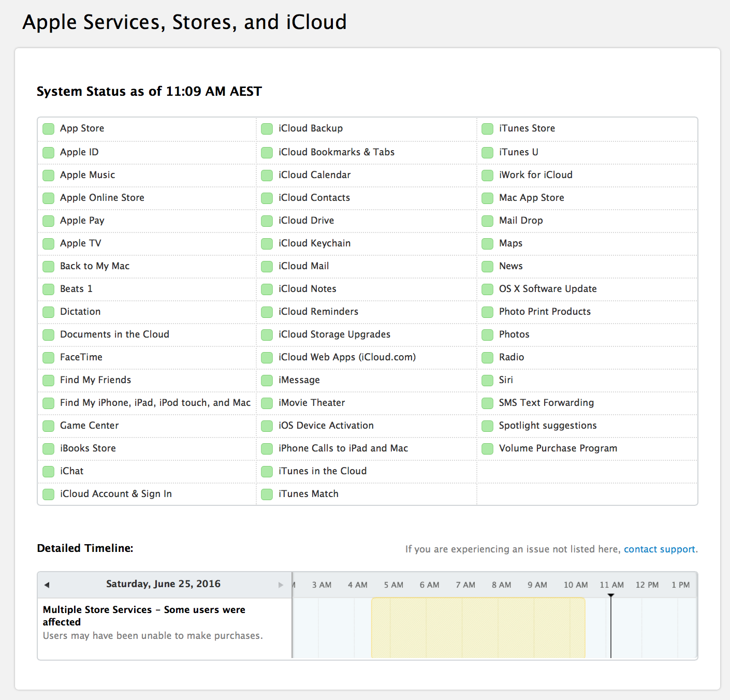Click the Apple ID green status icon
The height and width of the screenshot is (700, 730).
point(49,153)
